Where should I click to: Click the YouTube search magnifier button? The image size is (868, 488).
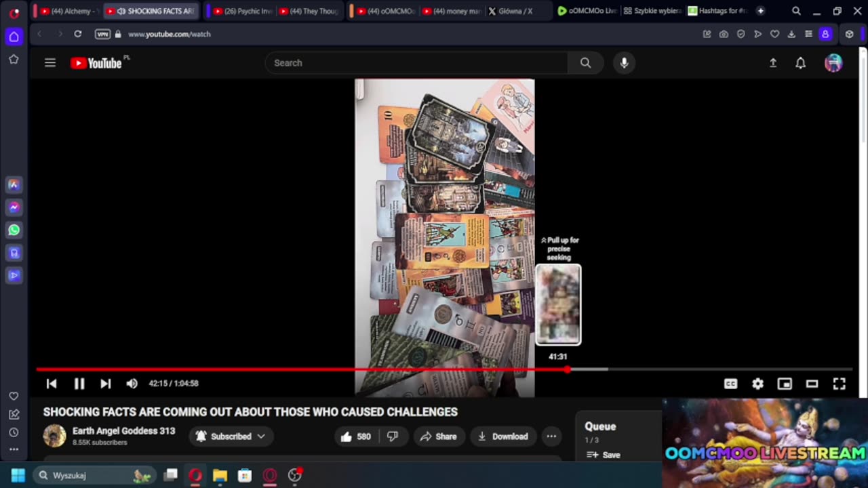(x=585, y=63)
